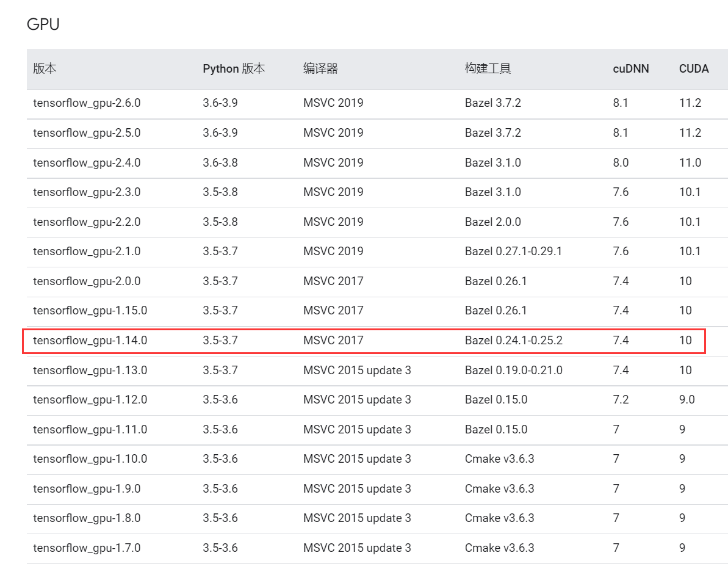Image resolution: width=728 pixels, height=572 pixels.
Task: Select the tensorflow_gpu-1.13.0 cell
Action: (90, 370)
